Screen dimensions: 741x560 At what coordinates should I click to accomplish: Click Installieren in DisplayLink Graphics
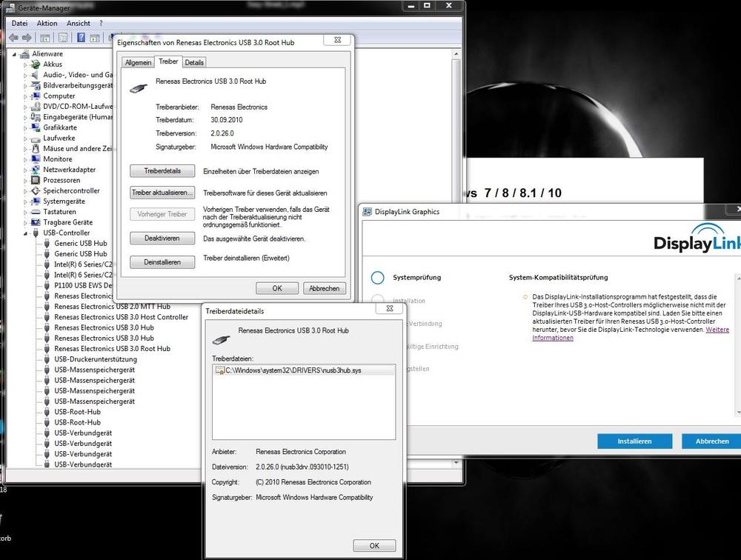634,441
